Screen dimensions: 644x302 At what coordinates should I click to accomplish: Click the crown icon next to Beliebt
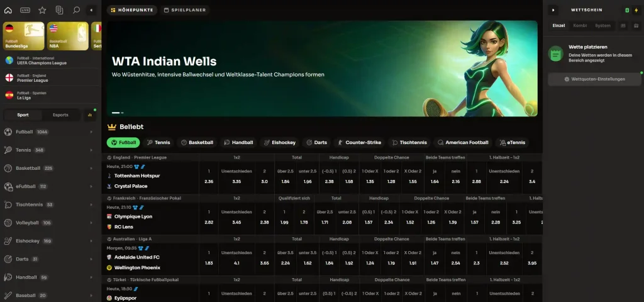coord(112,127)
